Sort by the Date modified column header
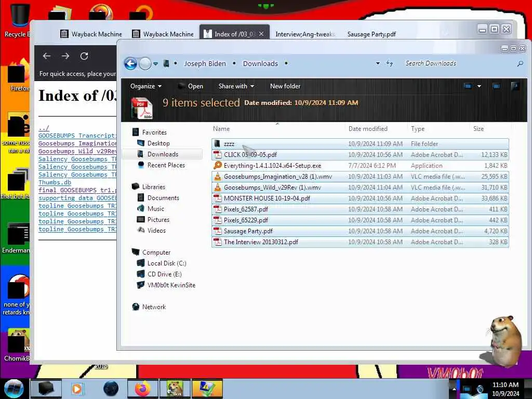This screenshot has height=399, width=532. (x=368, y=129)
